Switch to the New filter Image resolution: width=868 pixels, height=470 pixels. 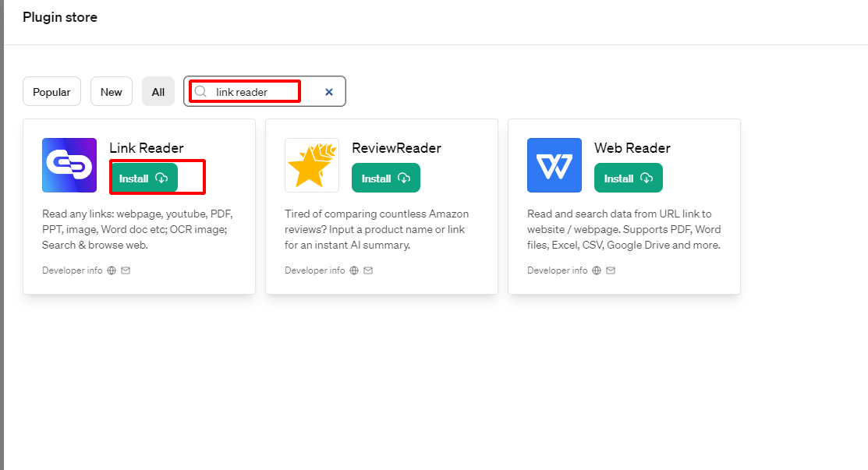(x=111, y=91)
